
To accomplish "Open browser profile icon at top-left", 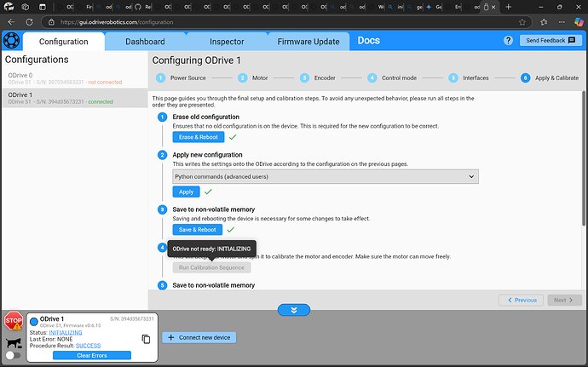I will click(9, 7).
